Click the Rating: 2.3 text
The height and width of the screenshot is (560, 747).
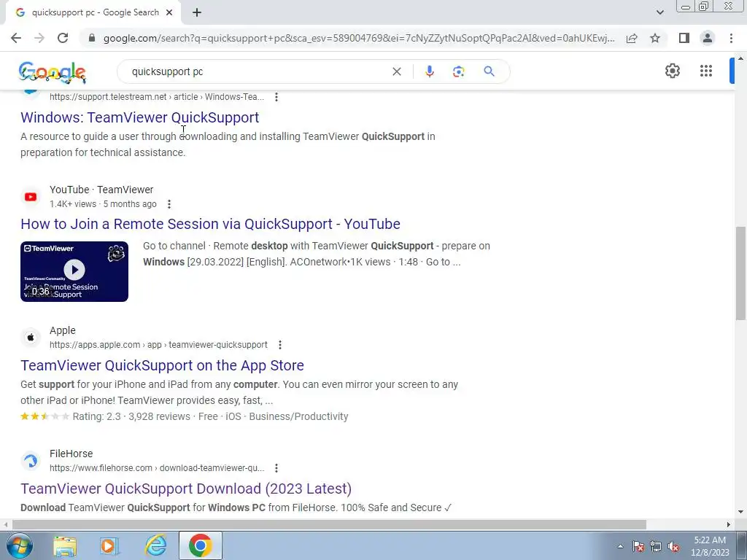(97, 416)
